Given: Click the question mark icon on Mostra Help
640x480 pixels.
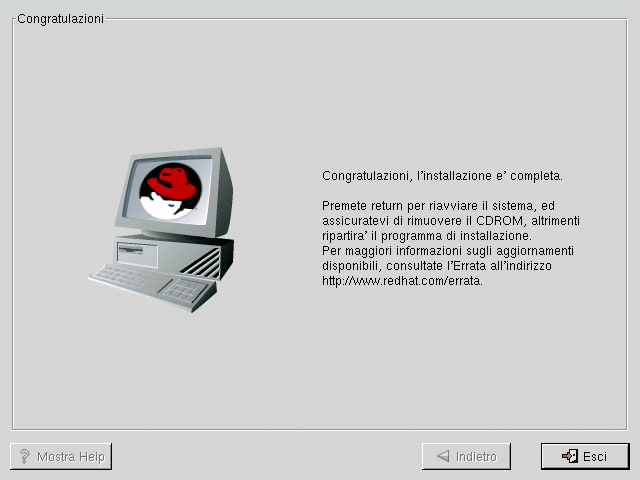Looking at the screenshot, I should pyautogui.click(x=25, y=456).
